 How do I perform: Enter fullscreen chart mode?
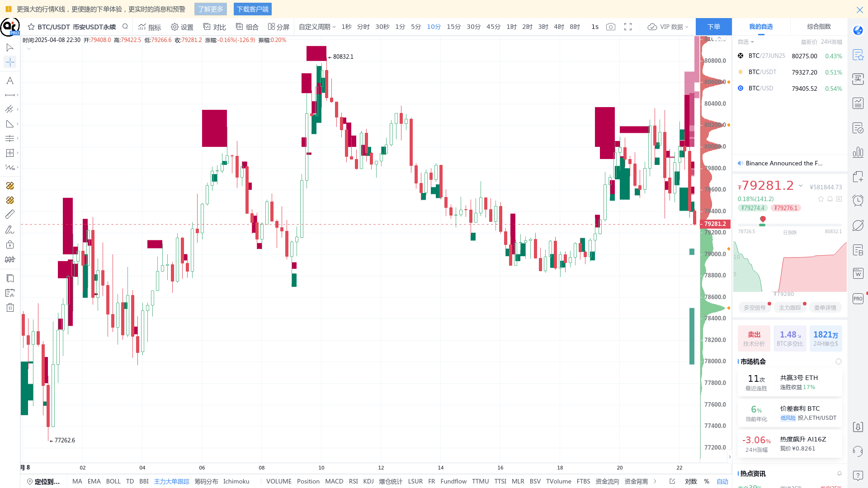(628, 27)
